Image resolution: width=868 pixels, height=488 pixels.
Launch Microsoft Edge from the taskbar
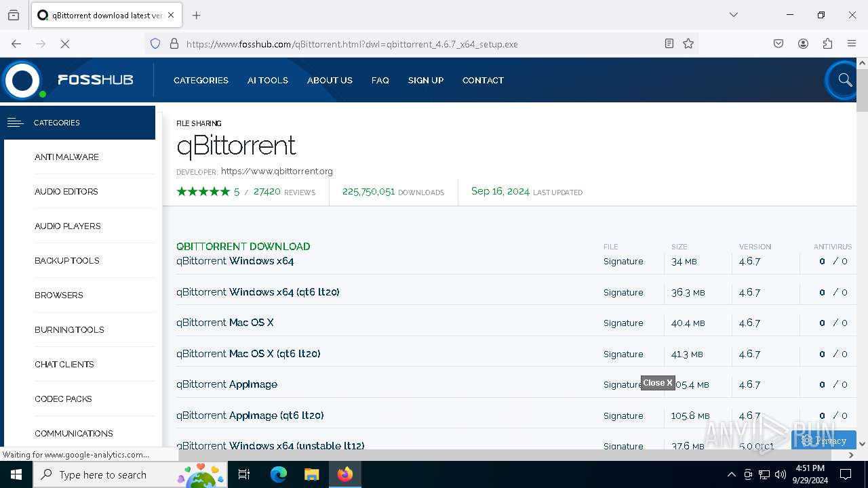point(279,474)
